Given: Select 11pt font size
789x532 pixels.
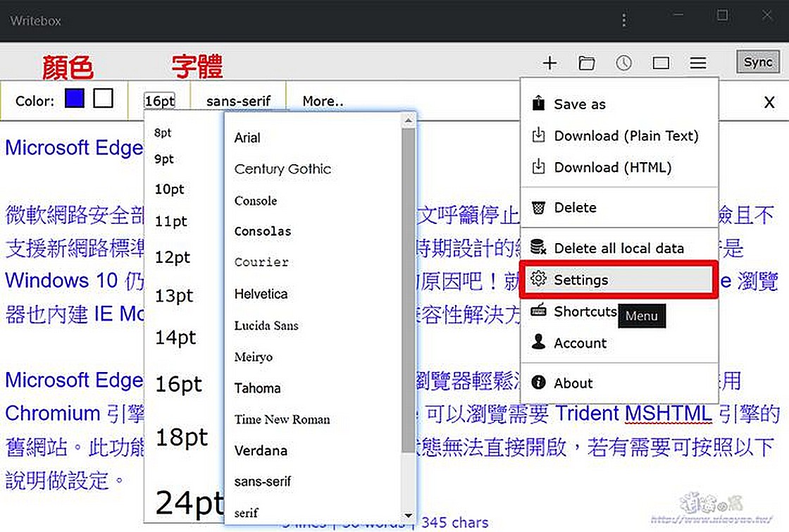Looking at the screenshot, I should click(x=171, y=221).
